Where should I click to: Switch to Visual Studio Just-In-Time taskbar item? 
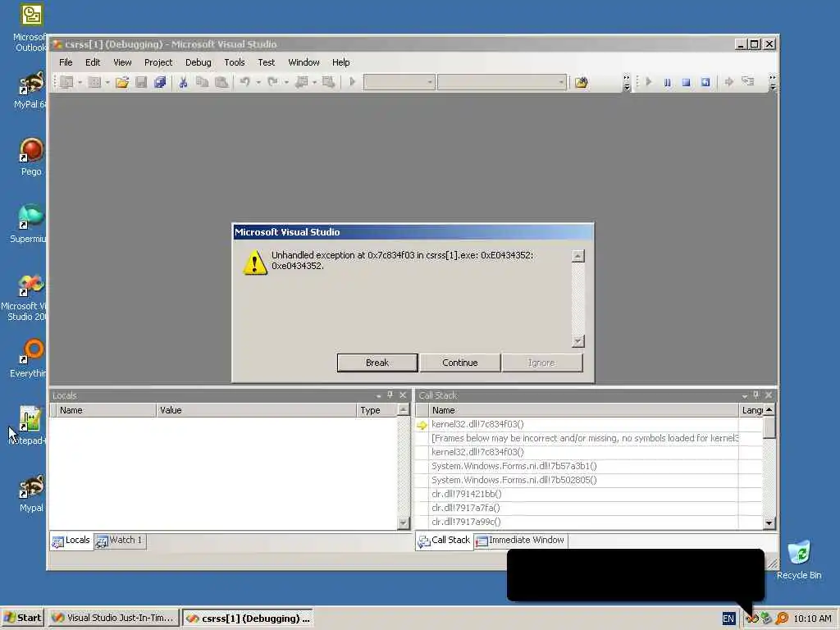pyautogui.click(x=113, y=619)
